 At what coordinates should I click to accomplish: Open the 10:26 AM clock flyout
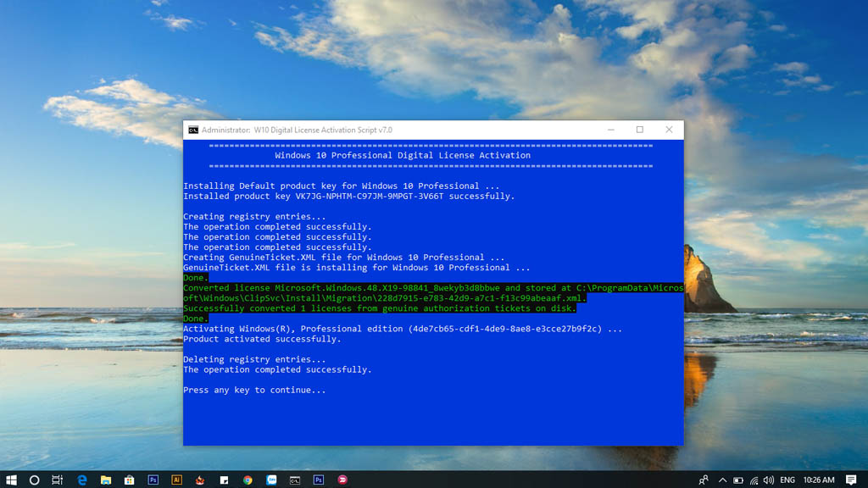[819, 480]
